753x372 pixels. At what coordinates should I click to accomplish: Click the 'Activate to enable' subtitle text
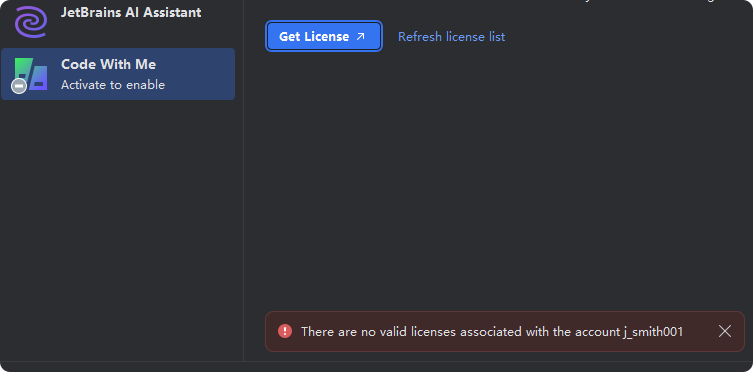click(x=113, y=85)
